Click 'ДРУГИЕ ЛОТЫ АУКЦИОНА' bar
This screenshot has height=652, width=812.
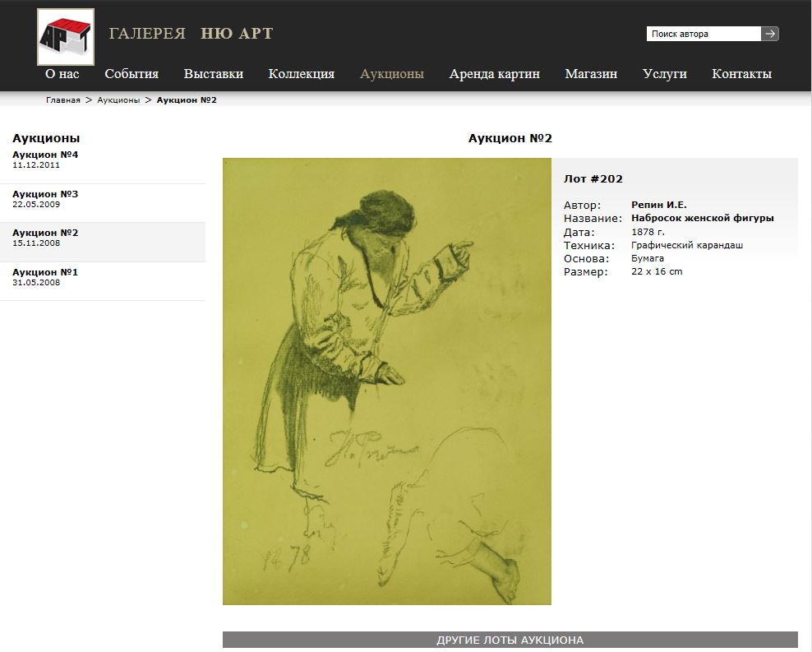click(510, 640)
